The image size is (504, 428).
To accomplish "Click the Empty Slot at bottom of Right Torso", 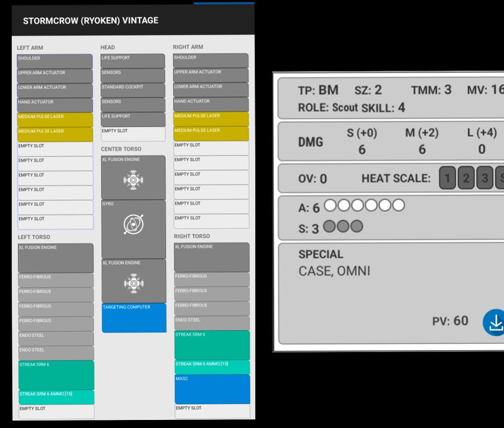I will click(x=213, y=411).
